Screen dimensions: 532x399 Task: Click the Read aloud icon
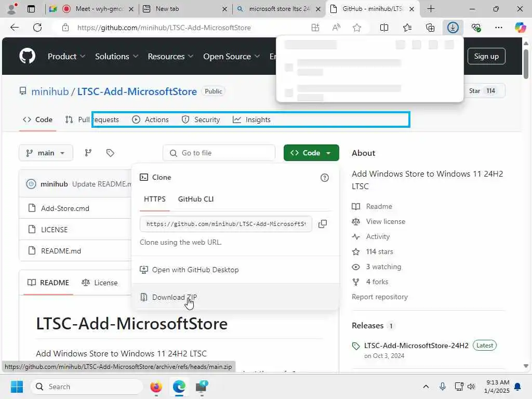(336, 28)
